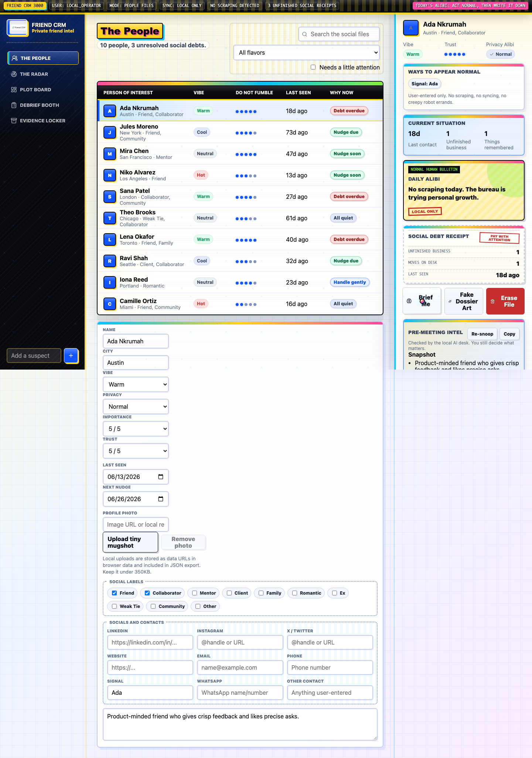Open the Evidence Locker archive icon
Screen dimensions: 532x758
[x=14, y=120]
